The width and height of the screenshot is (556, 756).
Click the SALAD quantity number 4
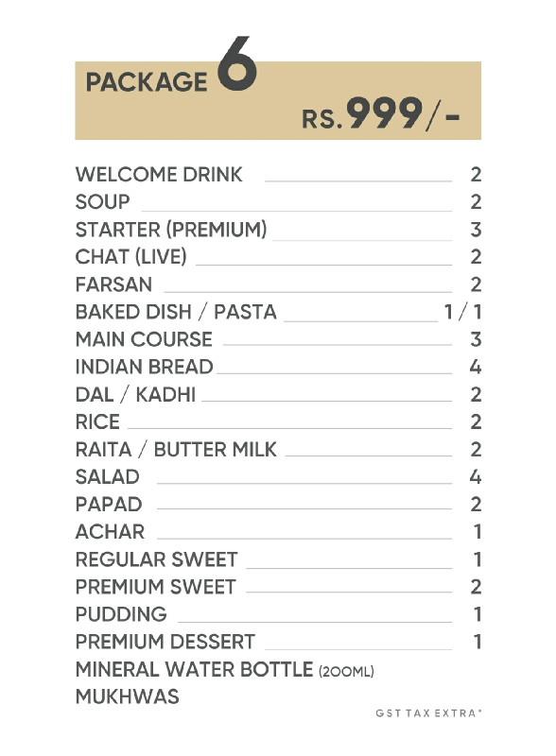coord(476,477)
